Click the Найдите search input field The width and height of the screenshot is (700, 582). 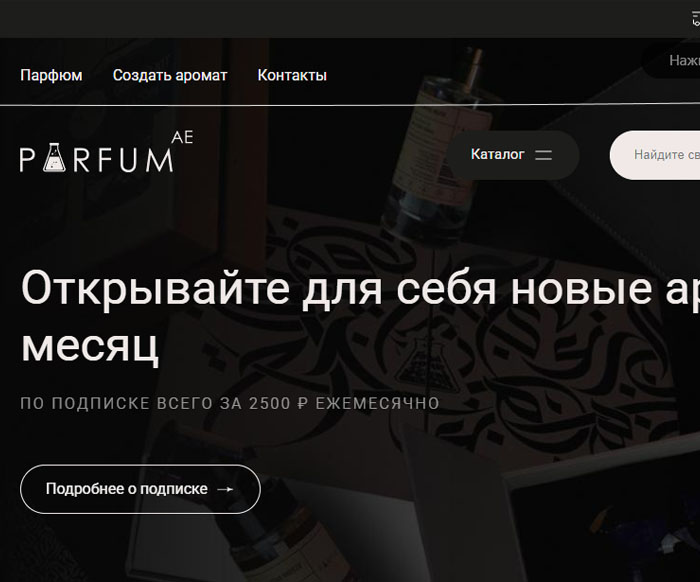pos(655,155)
